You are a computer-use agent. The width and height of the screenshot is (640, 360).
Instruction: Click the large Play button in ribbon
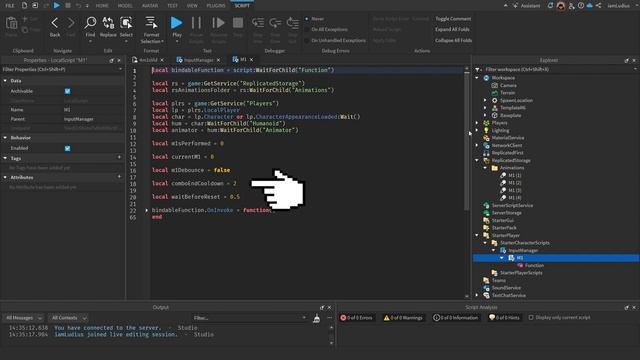coord(176,22)
